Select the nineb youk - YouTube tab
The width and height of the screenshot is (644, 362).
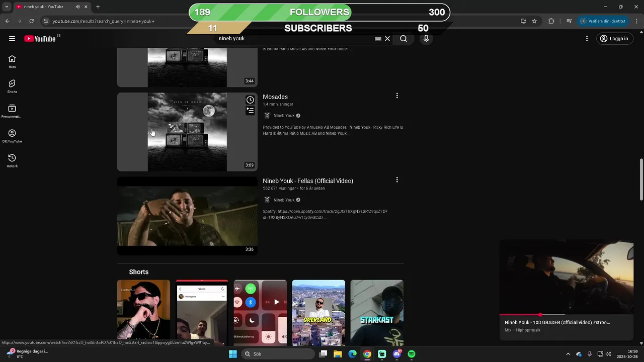coord(45,7)
